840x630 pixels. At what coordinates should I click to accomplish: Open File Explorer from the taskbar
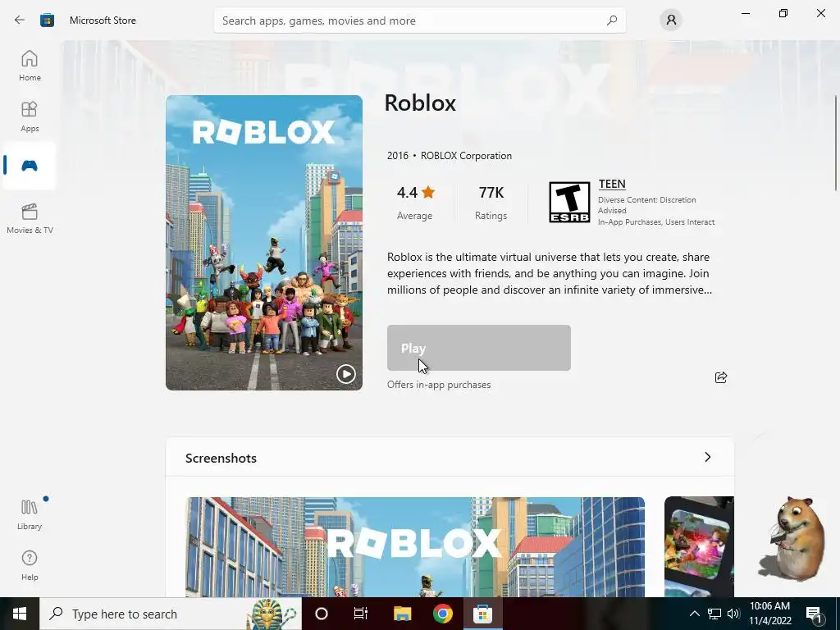402,614
